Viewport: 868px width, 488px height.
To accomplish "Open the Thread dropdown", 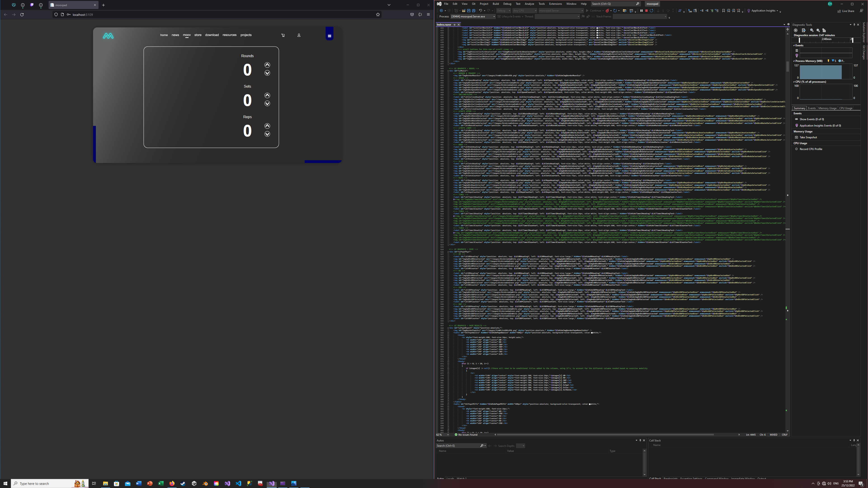I will 557,16.
